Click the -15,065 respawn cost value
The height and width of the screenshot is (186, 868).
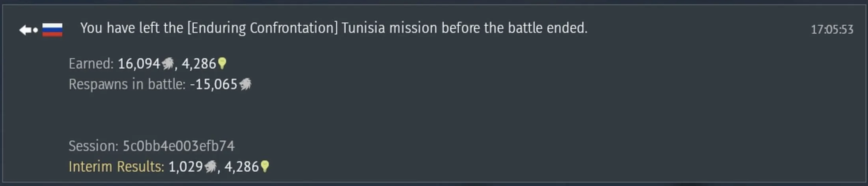(214, 84)
